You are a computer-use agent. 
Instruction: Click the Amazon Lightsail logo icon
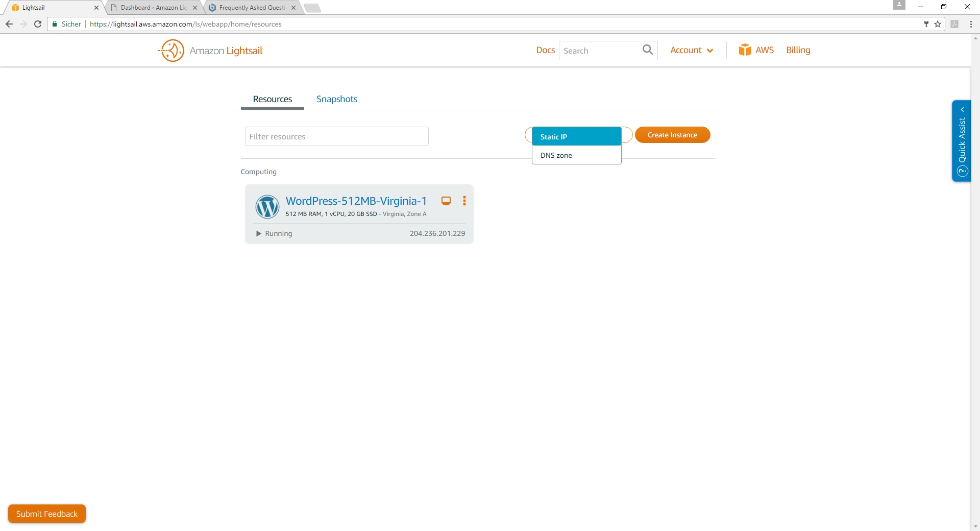pyautogui.click(x=171, y=51)
